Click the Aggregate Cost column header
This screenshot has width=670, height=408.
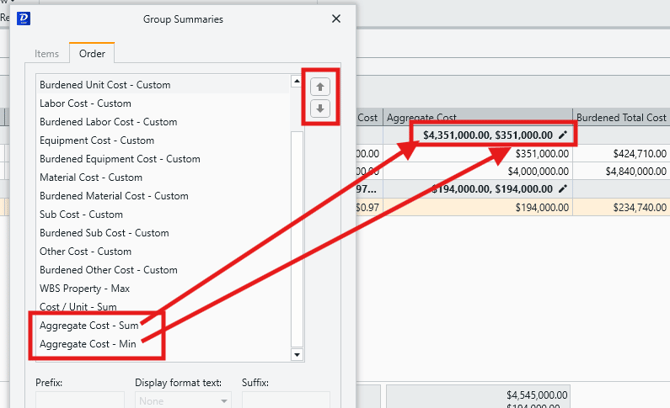click(476, 118)
